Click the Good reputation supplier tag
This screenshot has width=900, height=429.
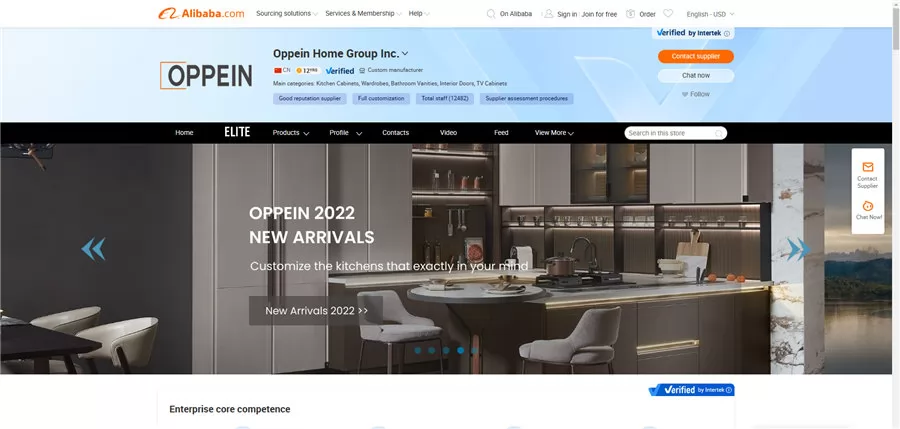tap(309, 99)
